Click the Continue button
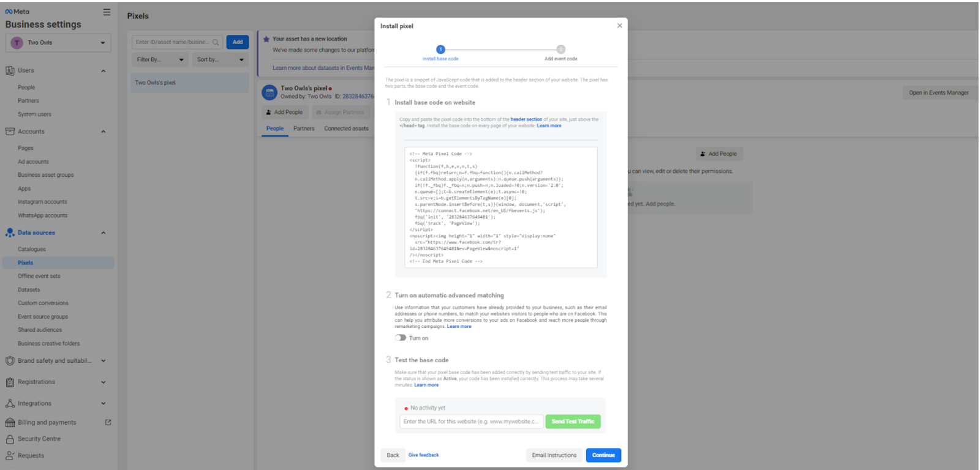 pos(603,455)
